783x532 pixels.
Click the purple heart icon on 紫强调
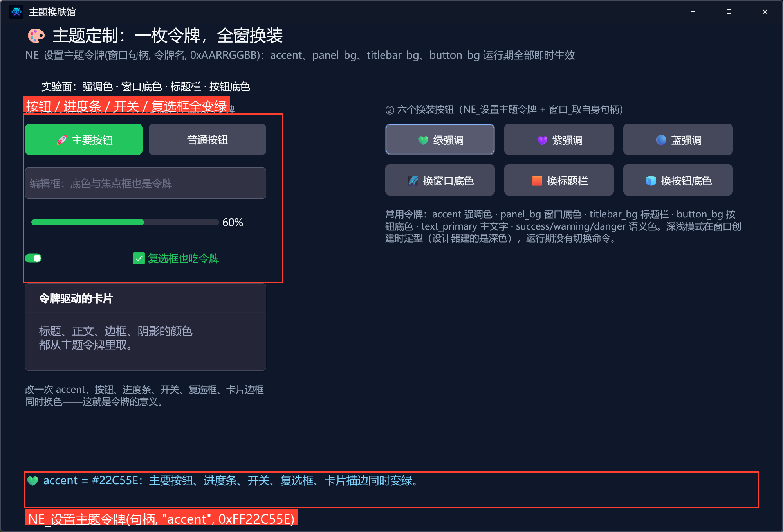542,140
